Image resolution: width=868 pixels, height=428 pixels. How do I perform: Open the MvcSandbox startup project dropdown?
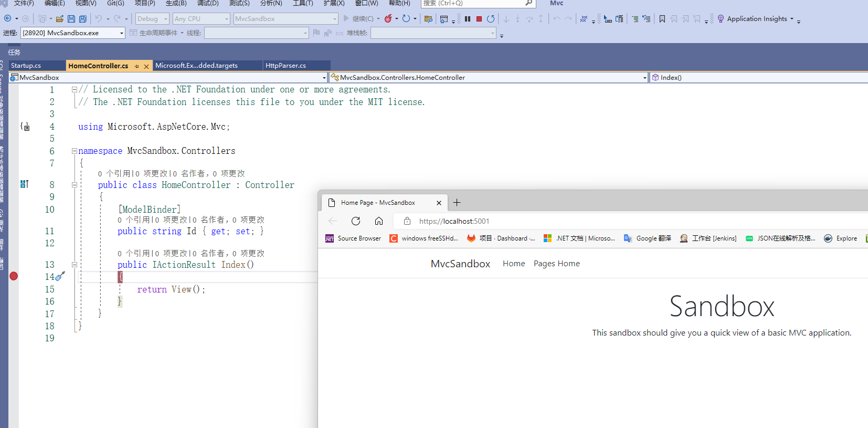tap(285, 19)
